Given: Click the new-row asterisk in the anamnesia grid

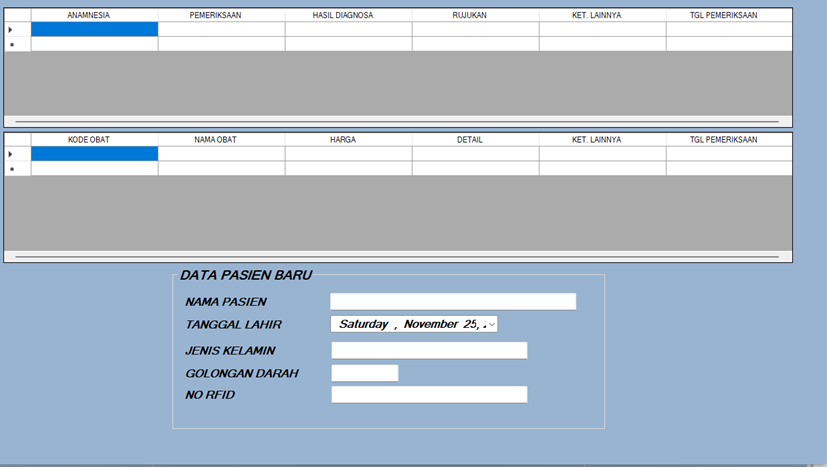Looking at the screenshot, I should click(11, 45).
